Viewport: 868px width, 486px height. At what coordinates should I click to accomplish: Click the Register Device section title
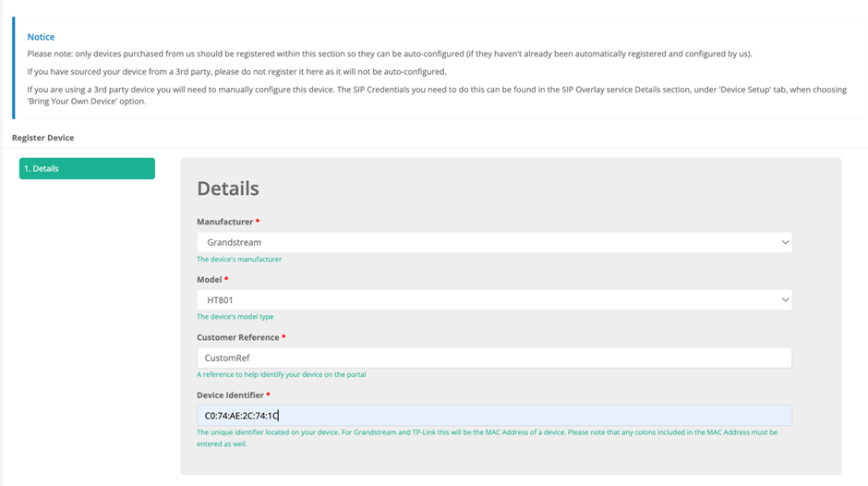point(42,138)
